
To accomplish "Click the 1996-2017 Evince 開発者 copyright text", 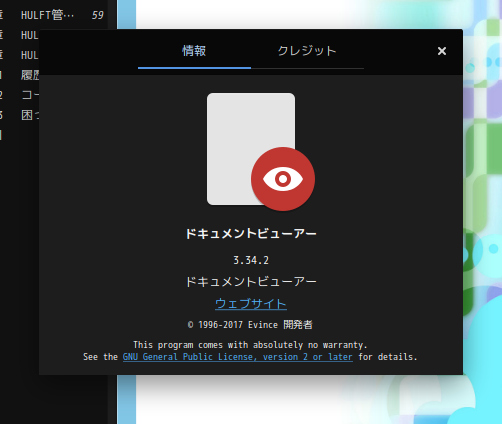I will pos(250,325).
